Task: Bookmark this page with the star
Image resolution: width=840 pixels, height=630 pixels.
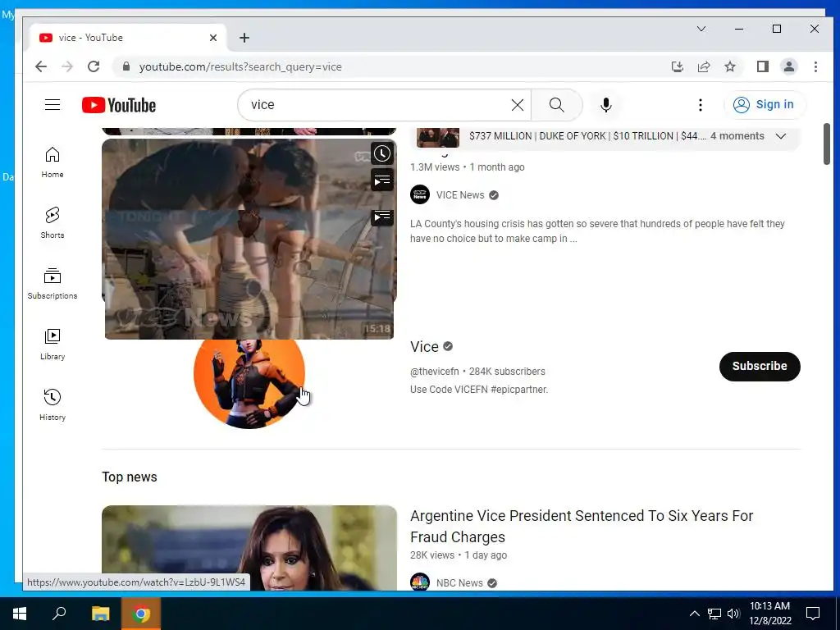Action: [x=729, y=66]
